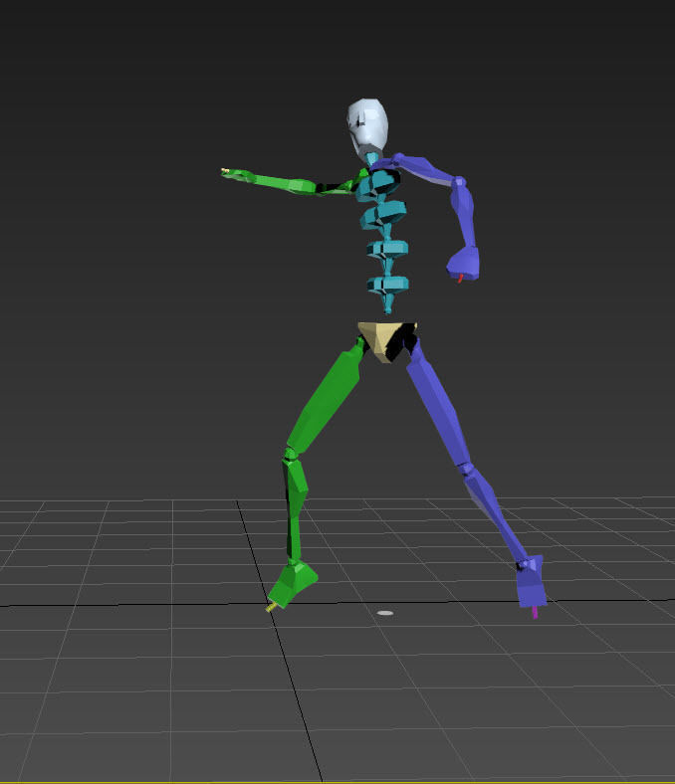Select the green foot bone
675x784 pixels.
(x=293, y=584)
